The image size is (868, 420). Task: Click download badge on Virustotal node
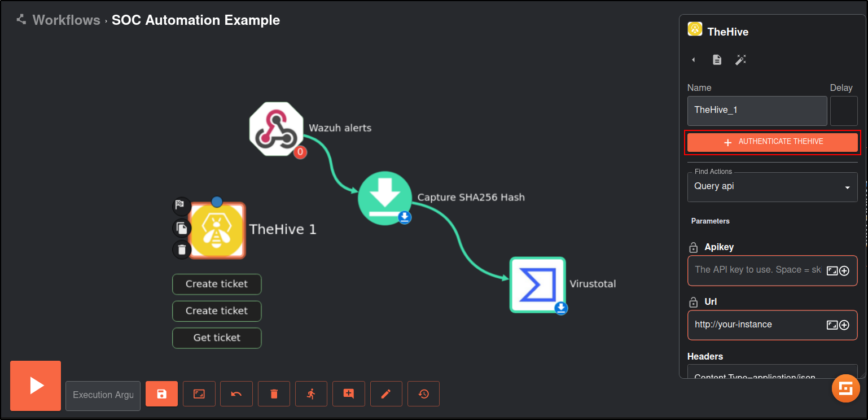click(560, 308)
